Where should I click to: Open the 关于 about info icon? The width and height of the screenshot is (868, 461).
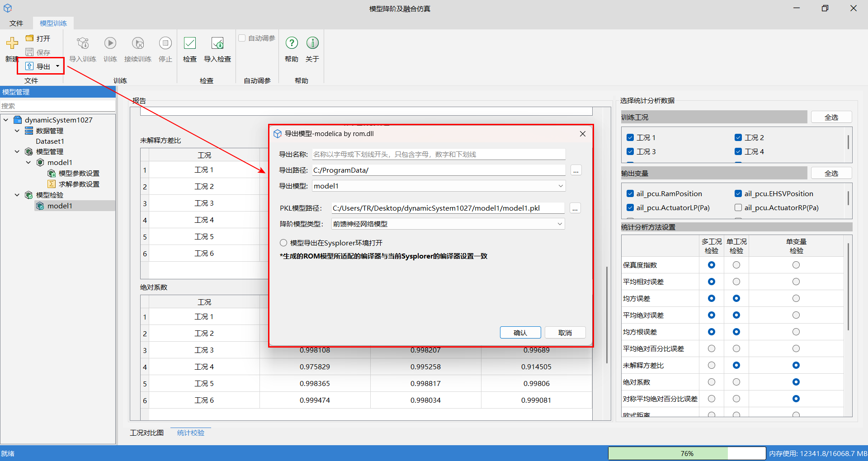pos(312,43)
